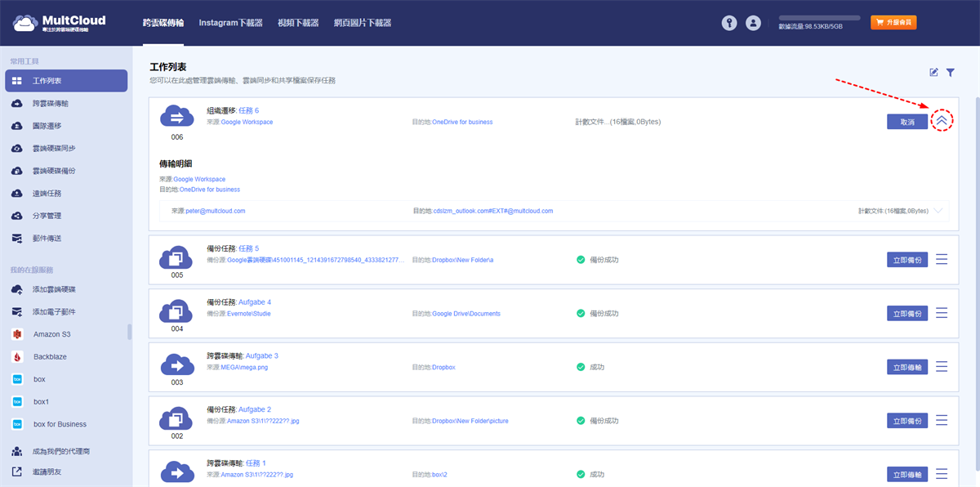Click the 升級會員 upgrade button
Image resolution: width=980 pixels, height=487 pixels.
tap(893, 23)
